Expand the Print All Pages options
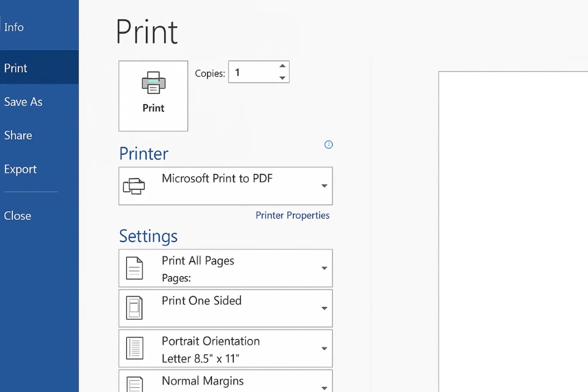Viewport: 588px width, 392px height. (x=324, y=268)
